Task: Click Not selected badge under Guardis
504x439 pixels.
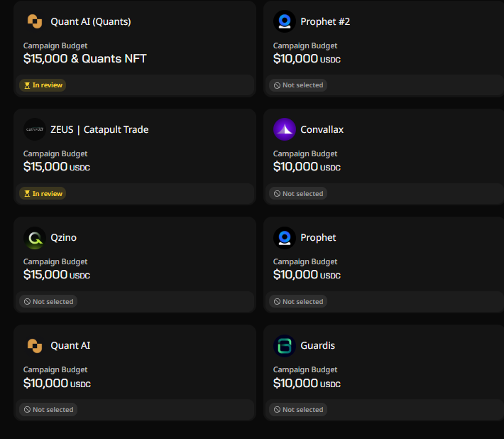Action: (298, 410)
